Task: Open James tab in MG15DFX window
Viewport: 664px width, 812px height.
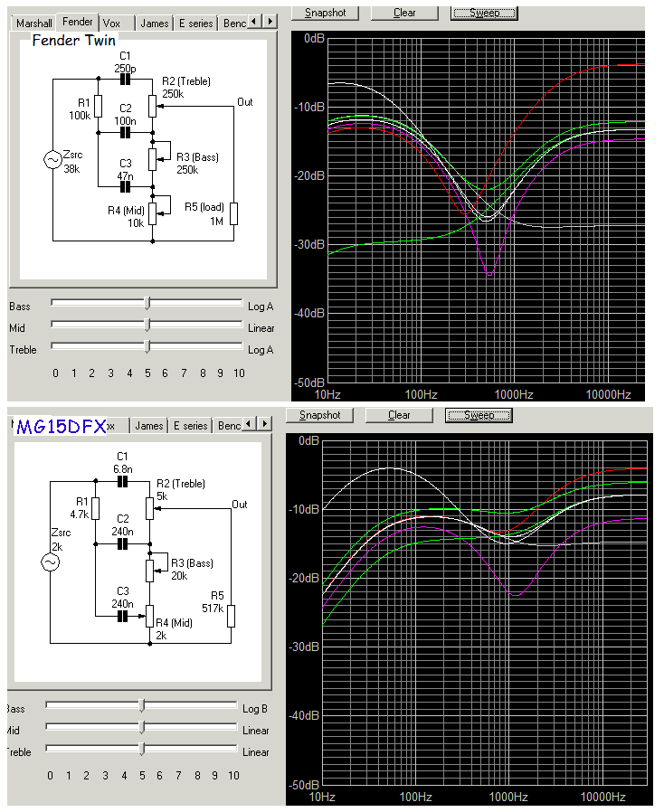Action: [149, 426]
